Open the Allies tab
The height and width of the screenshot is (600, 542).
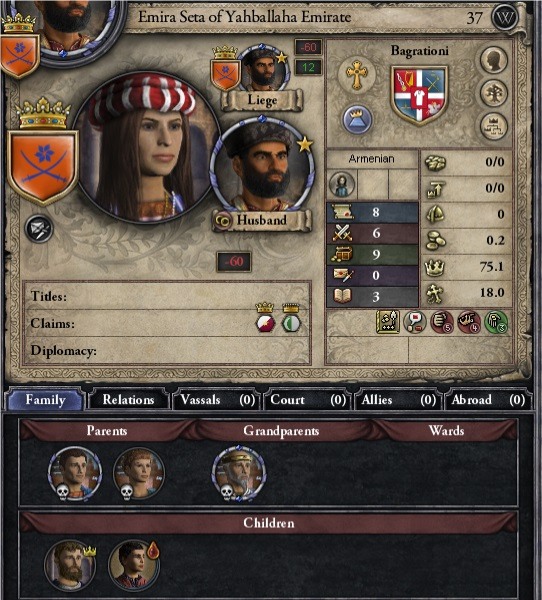[x=398, y=400]
